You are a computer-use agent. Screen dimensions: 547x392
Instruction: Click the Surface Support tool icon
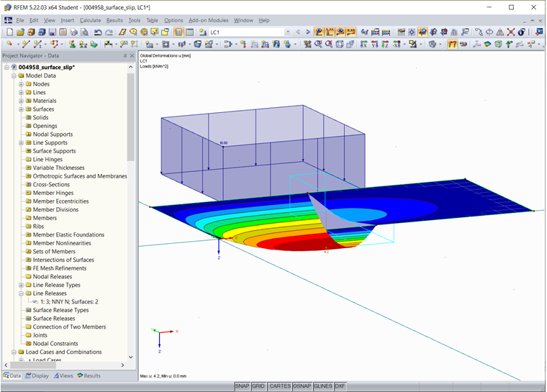[x=94, y=44]
